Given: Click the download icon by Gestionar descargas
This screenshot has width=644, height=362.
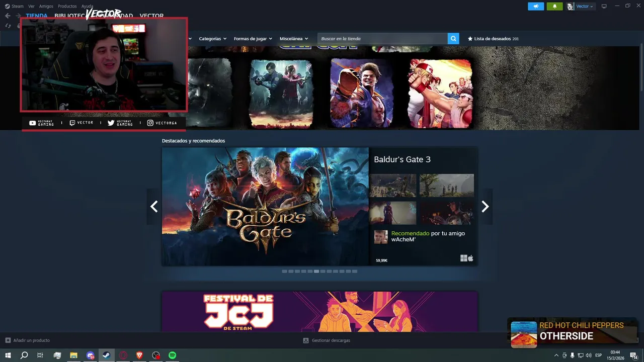Looking at the screenshot, I should click(306, 340).
